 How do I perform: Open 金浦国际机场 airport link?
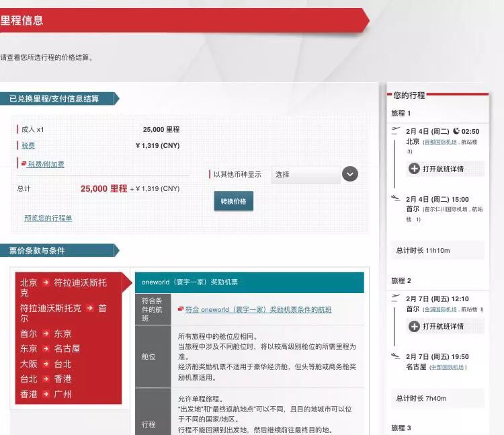click(441, 309)
